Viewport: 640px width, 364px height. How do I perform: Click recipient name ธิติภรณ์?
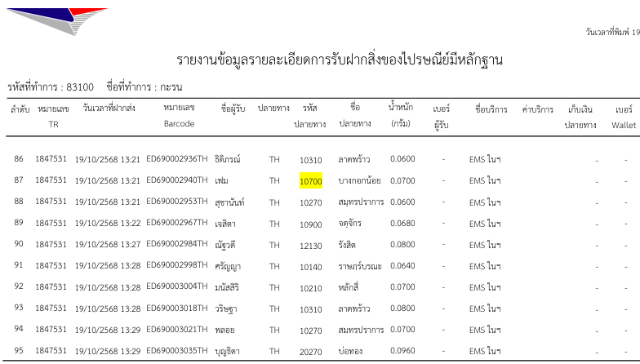click(227, 159)
